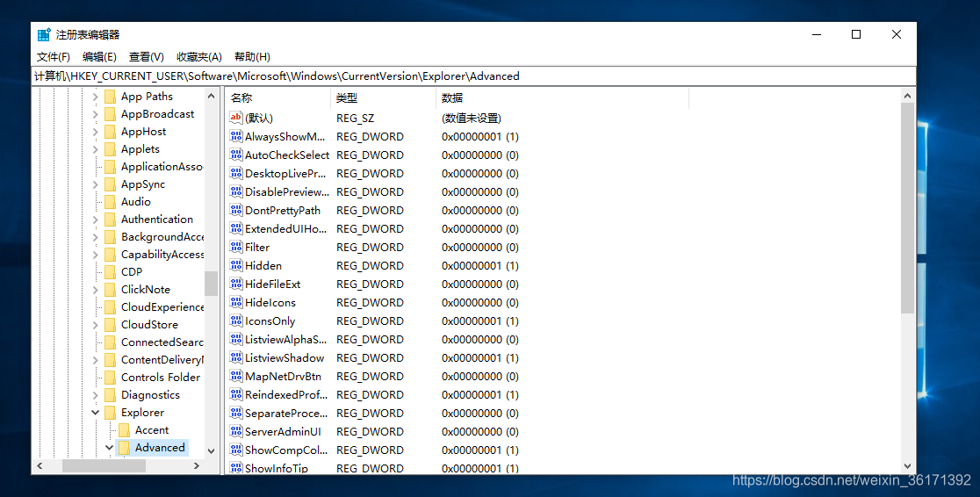Select the ContentDeliveryM key in tree
Screen dimensions: 980x497
(162, 359)
